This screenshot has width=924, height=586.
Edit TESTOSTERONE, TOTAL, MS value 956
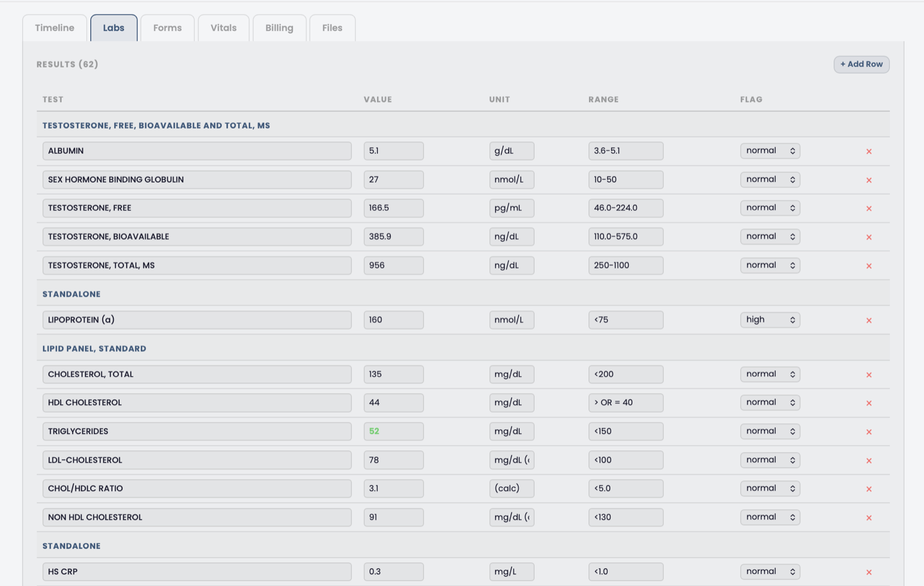[393, 266]
